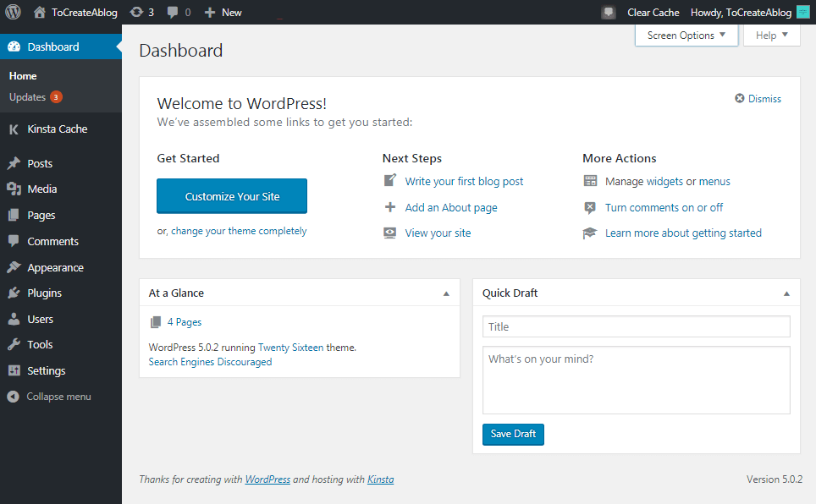The width and height of the screenshot is (816, 504).
Task: Open the user avatar in the top-right corner
Action: pos(803,12)
